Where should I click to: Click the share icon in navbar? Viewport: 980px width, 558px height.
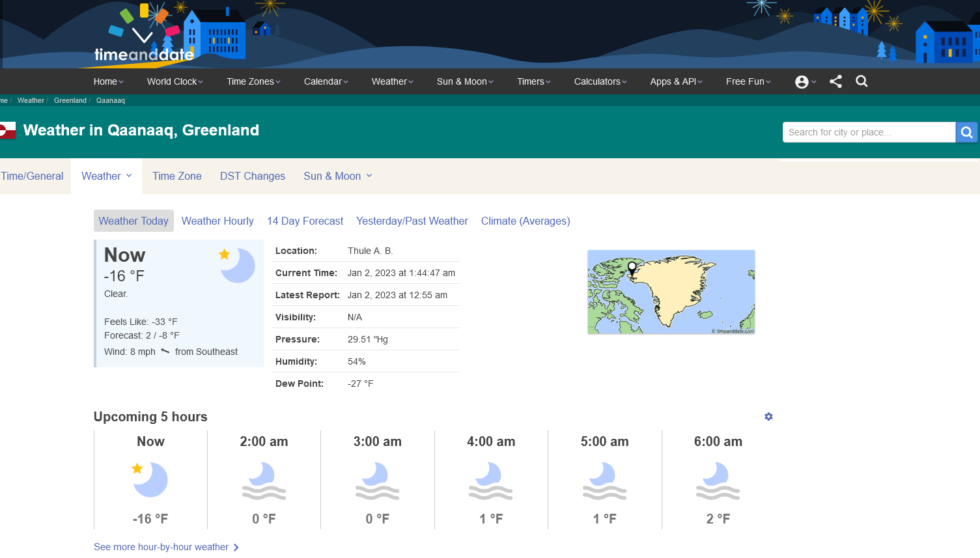(x=836, y=81)
